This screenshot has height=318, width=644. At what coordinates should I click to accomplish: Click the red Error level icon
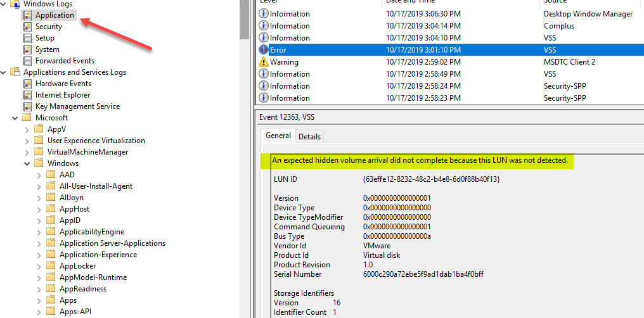click(263, 49)
